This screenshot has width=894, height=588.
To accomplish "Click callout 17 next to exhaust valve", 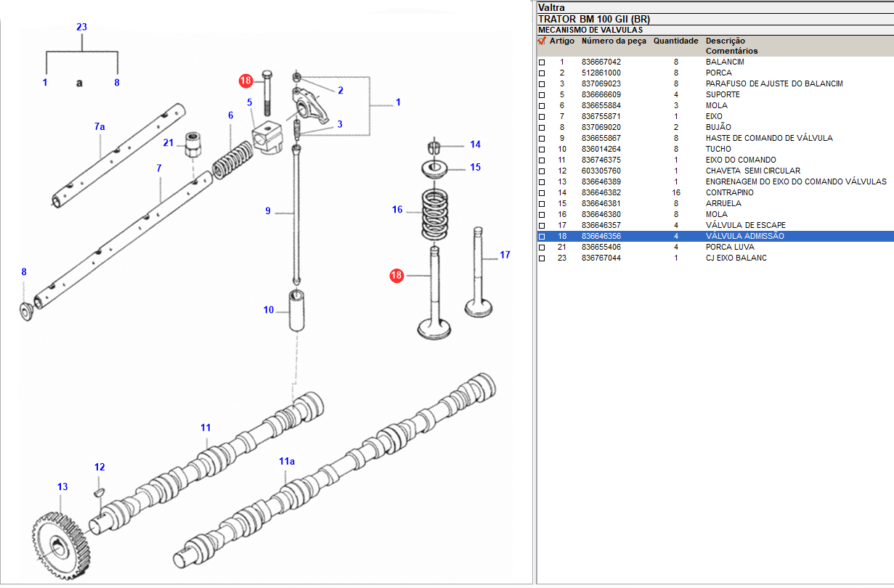I will pyautogui.click(x=505, y=255).
